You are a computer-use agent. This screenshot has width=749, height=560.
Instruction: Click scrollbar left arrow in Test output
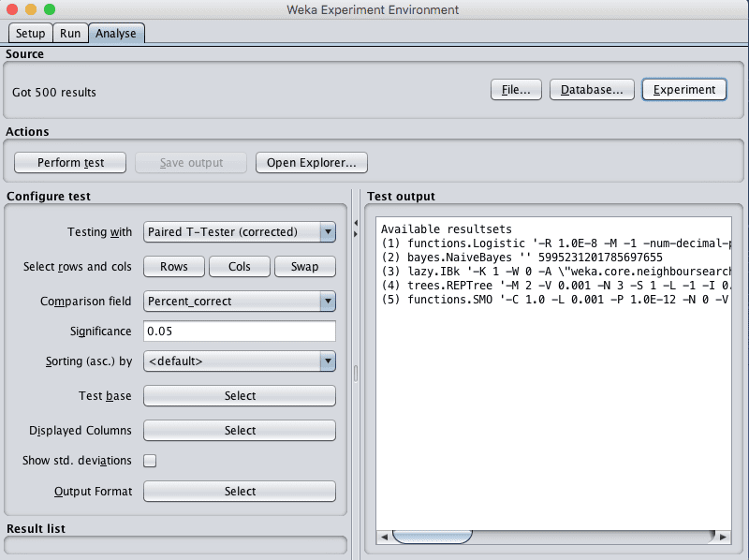point(384,538)
